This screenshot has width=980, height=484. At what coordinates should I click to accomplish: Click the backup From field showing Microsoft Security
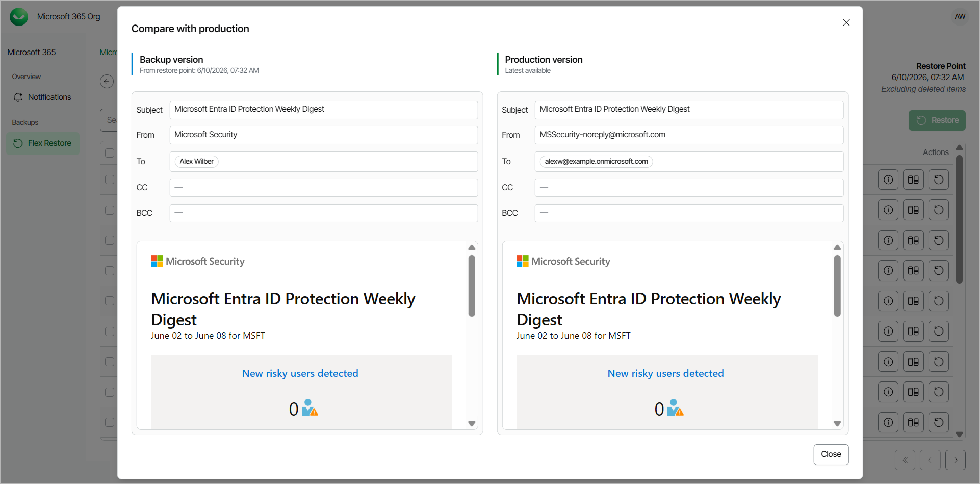(x=323, y=135)
